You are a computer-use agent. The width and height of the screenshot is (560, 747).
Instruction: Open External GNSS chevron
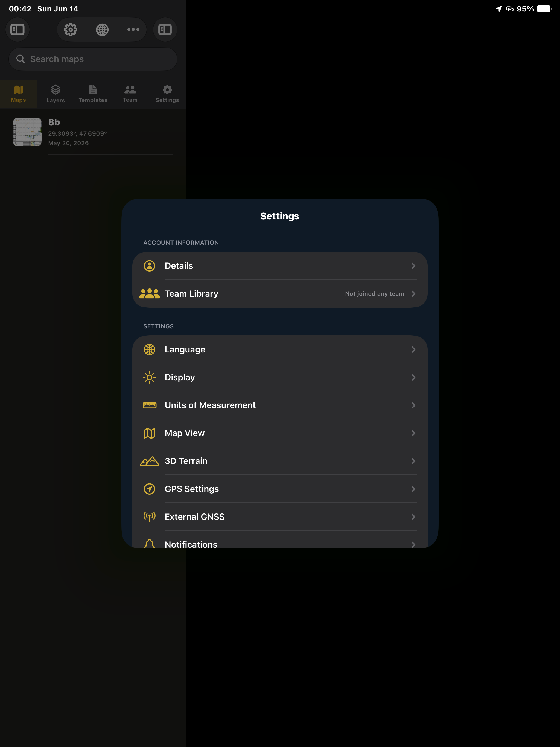click(x=413, y=517)
